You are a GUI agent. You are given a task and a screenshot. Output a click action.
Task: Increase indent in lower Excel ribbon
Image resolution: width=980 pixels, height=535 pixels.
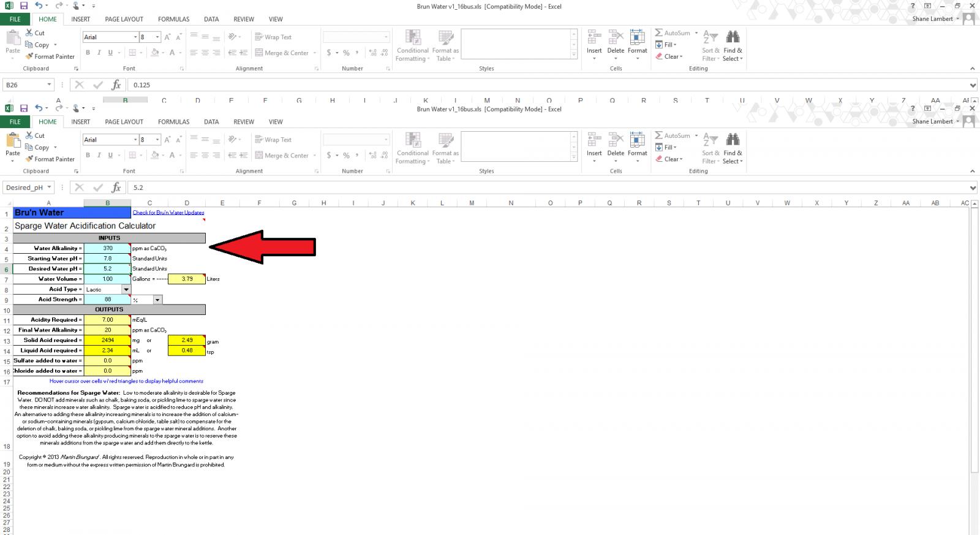244,156
